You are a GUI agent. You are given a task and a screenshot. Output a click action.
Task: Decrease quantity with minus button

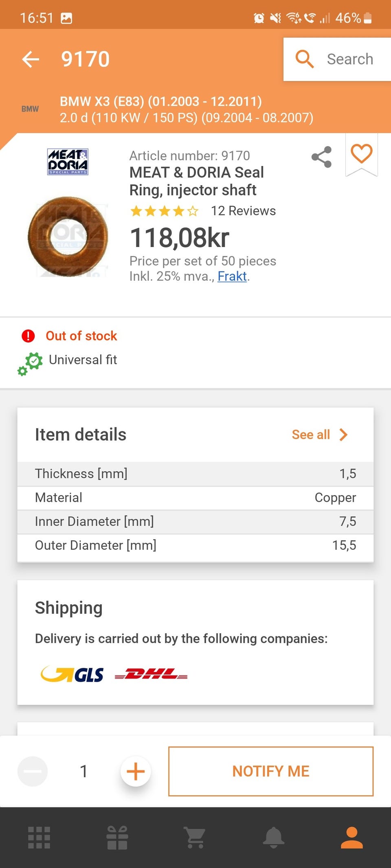coord(33,771)
